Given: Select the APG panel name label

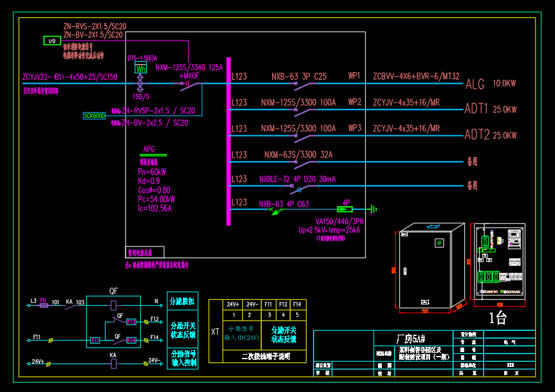Looking at the screenshot, I should pos(149,148).
